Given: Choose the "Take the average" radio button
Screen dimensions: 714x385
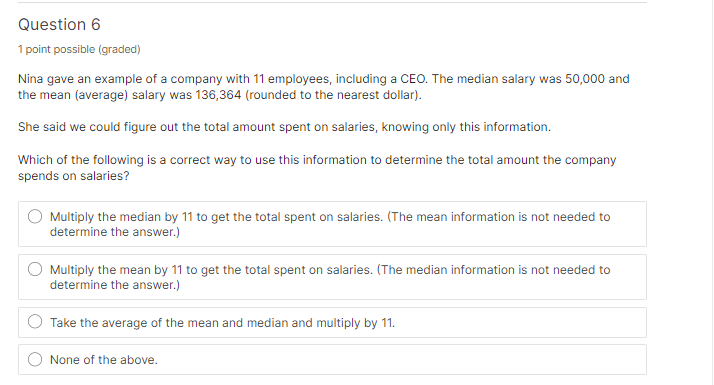Looking at the screenshot, I should [35, 322].
